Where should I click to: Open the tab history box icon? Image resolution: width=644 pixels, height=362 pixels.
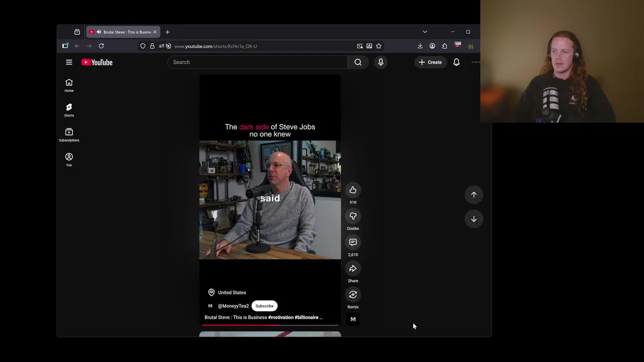click(77, 32)
